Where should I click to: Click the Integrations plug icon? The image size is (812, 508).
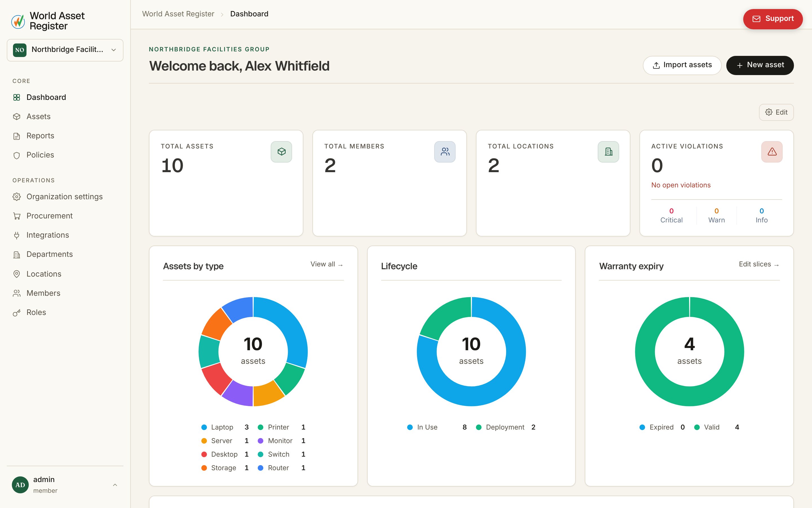pyautogui.click(x=16, y=235)
